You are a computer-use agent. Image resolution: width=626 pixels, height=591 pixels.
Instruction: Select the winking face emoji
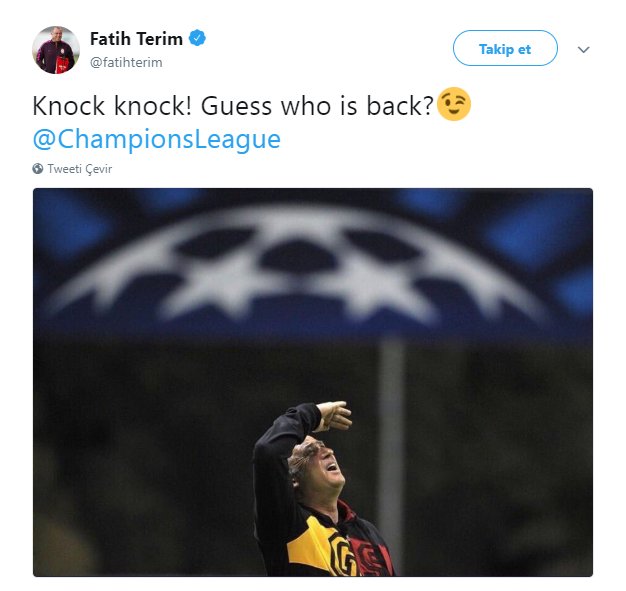[x=454, y=104]
